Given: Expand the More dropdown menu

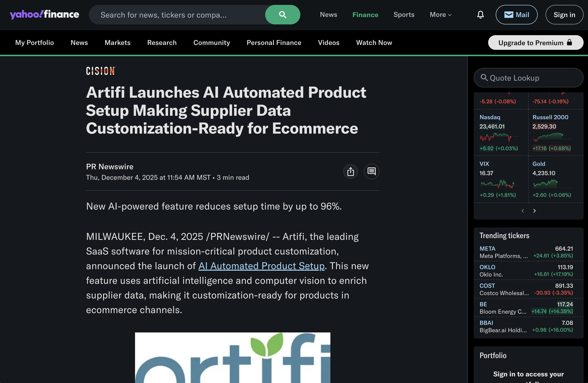Looking at the screenshot, I should tap(440, 15).
